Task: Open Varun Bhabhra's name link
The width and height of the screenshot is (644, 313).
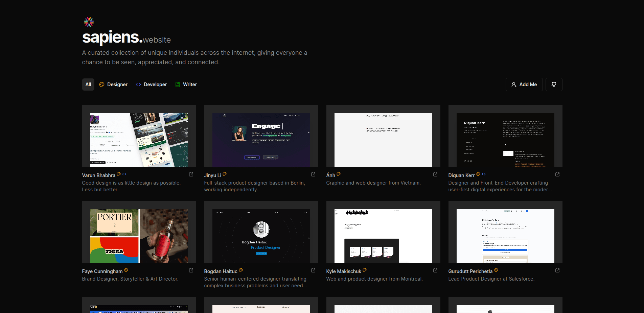Action: click(x=99, y=175)
